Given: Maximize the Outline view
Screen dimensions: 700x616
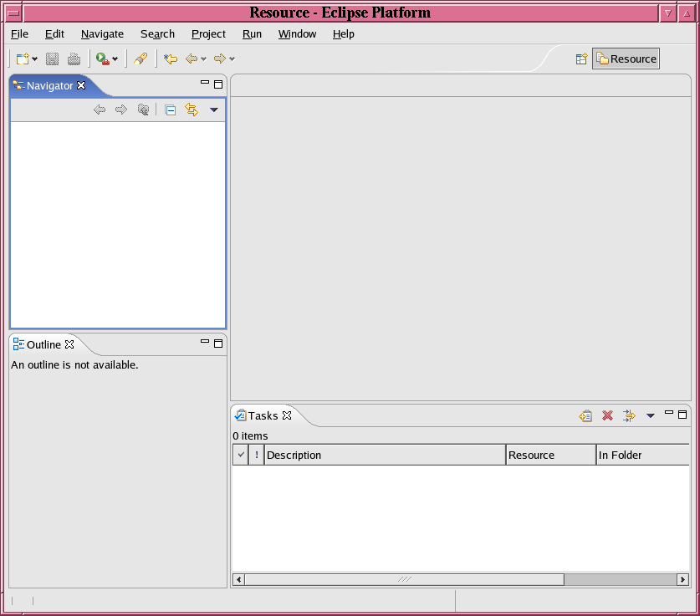Looking at the screenshot, I should [218, 344].
